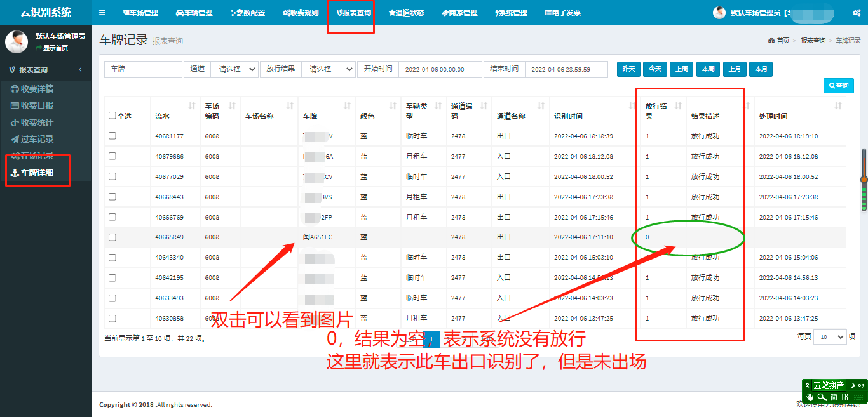
Task: Open 过车记录 in the sidebar
Action: point(33,139)
